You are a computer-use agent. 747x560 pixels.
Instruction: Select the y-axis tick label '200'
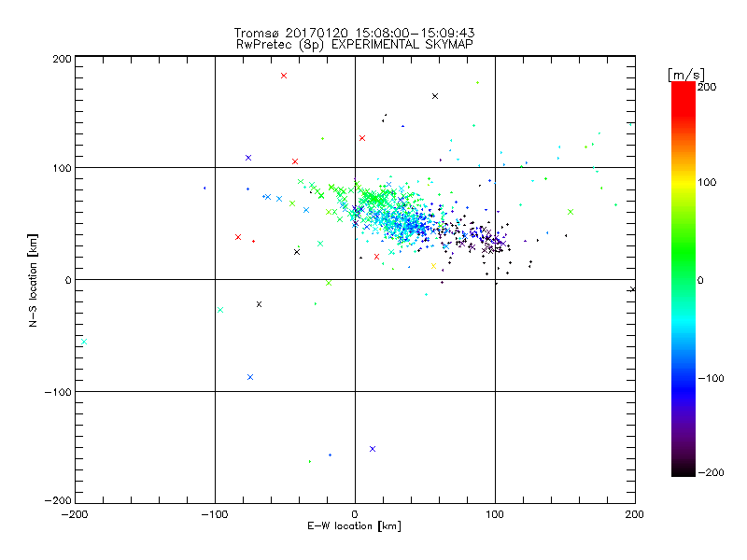pos(62,59)
